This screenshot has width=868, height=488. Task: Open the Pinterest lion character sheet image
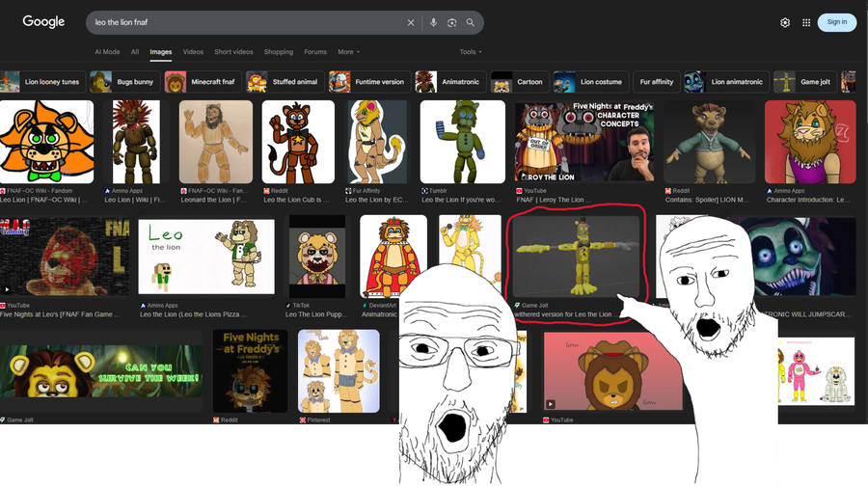[x=339, y=370]
